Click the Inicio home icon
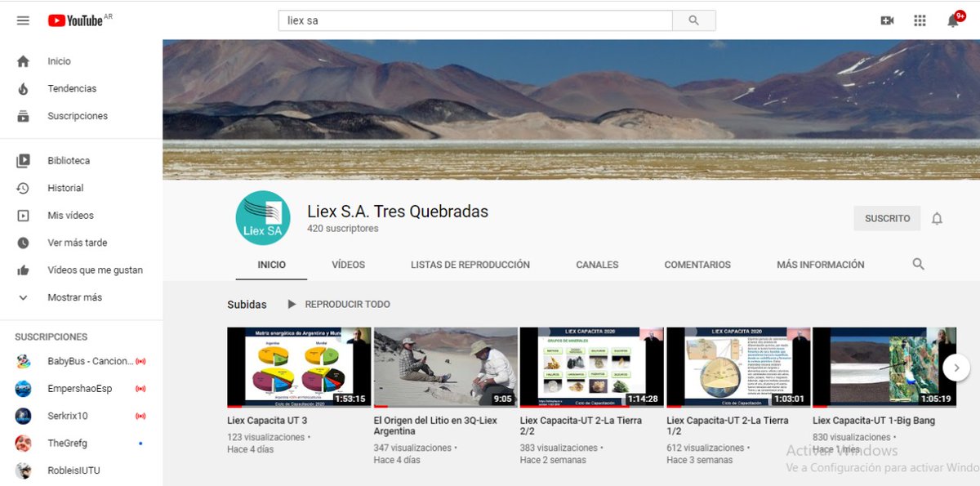 (x=23, y=61)
